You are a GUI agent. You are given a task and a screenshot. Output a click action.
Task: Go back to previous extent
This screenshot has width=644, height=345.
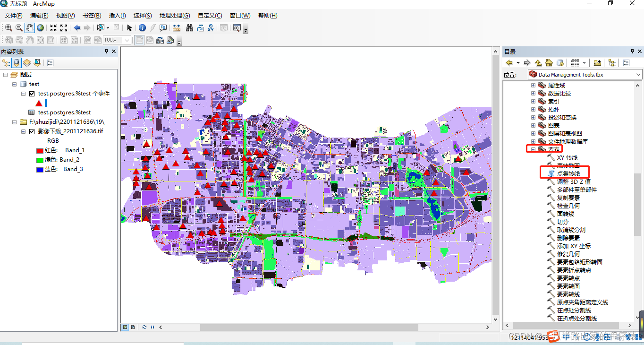tap(77, 28)
